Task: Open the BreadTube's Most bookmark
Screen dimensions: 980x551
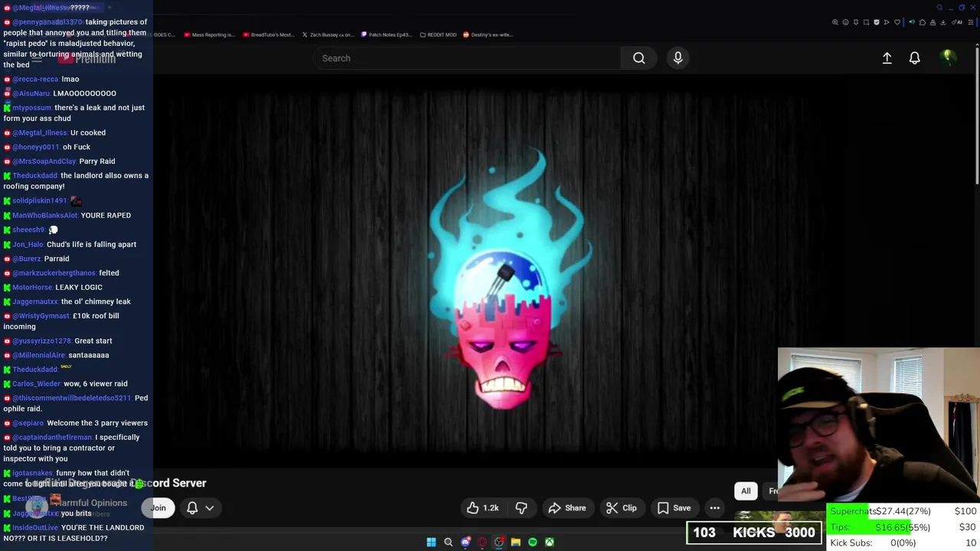Action: (268, 34)
